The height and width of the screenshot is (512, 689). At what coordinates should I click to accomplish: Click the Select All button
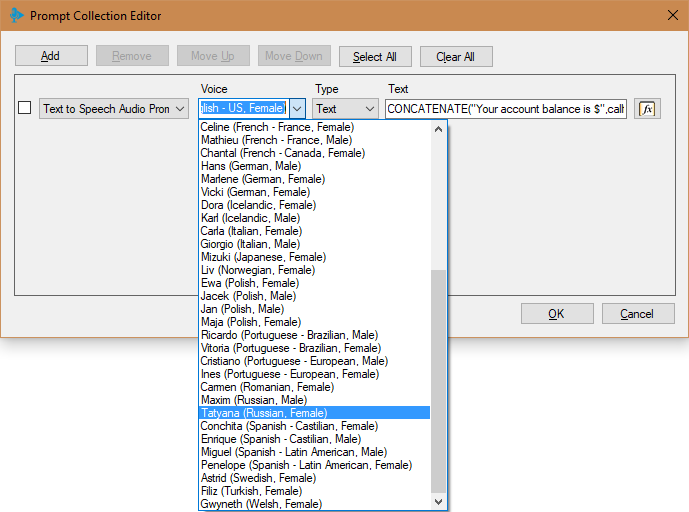375,57
